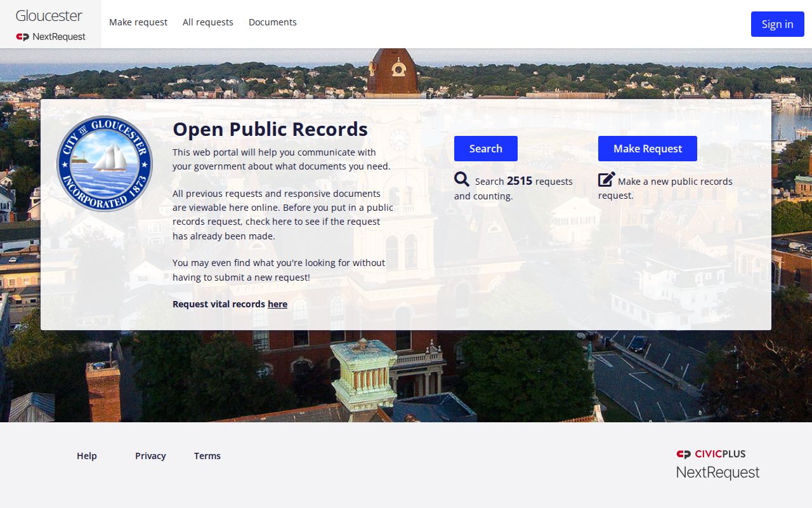Click the 'All previous requests' paragraph

point(283,215)
